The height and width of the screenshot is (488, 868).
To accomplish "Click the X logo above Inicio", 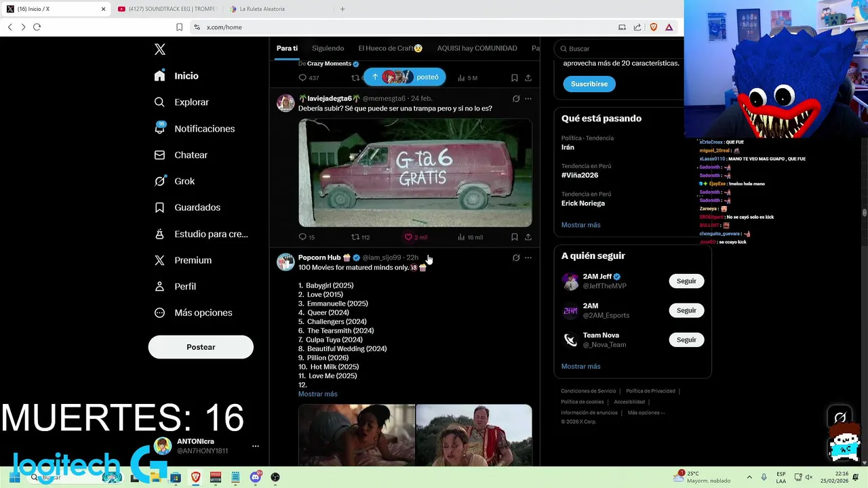I will click(160, 49).
